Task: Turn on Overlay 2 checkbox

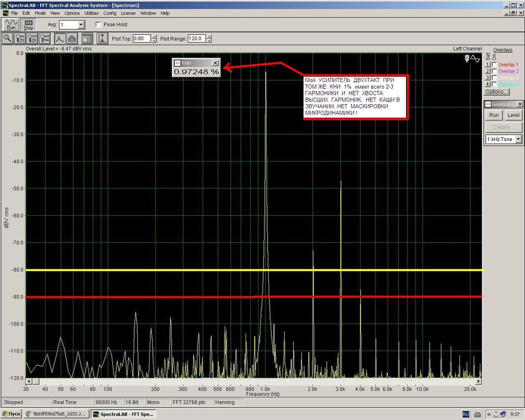Action: (494, 71)
